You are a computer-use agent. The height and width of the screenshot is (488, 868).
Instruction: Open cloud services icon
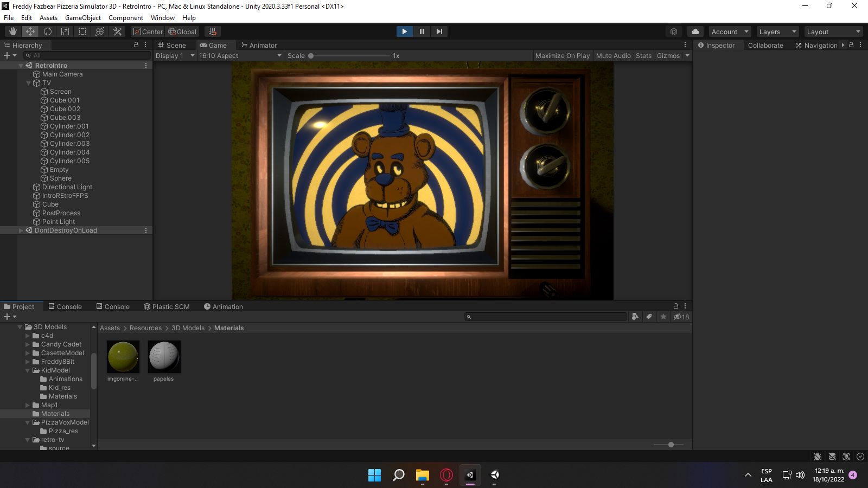pyautogui.click(x=695, y=31)
